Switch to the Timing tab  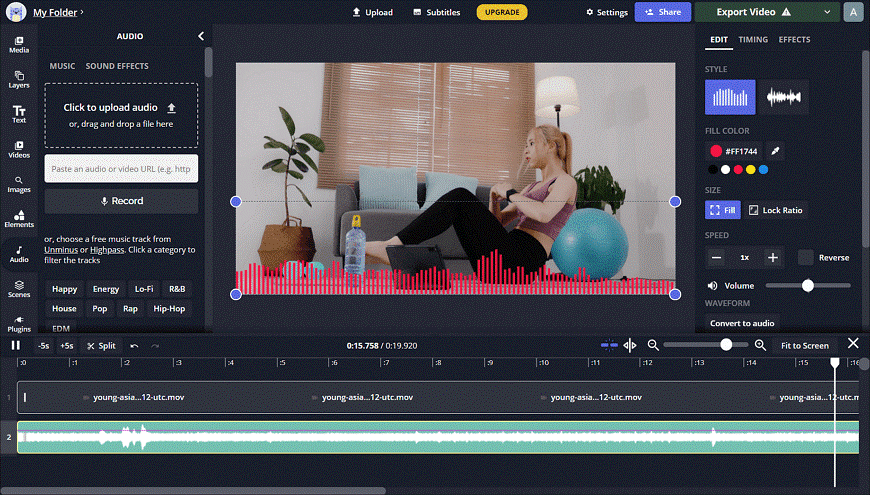coord(753,40)
